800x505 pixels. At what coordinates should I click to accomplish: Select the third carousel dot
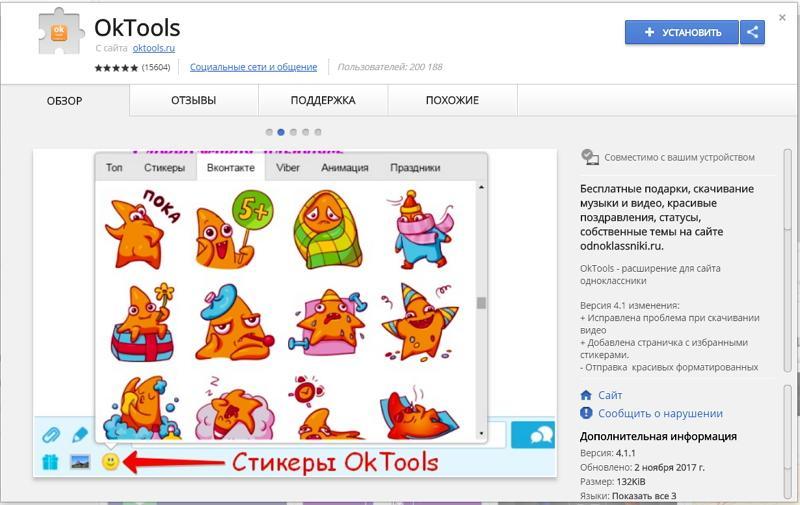pyautogui.click(x=293, y=132)
